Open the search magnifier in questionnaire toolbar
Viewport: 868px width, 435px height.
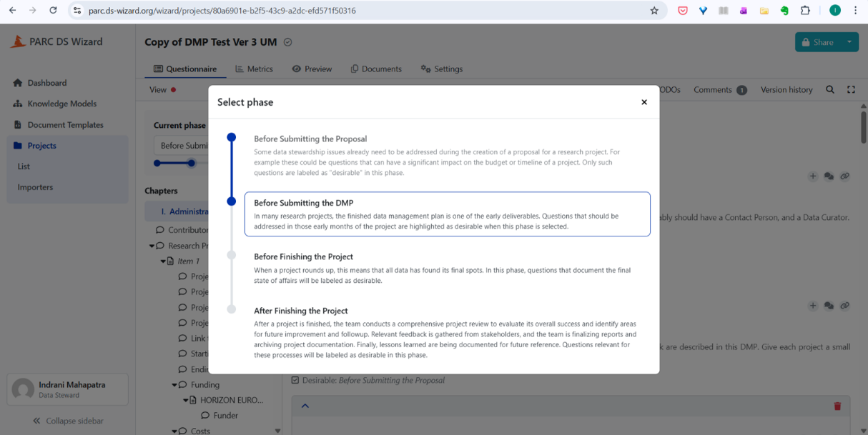point(829,90)
